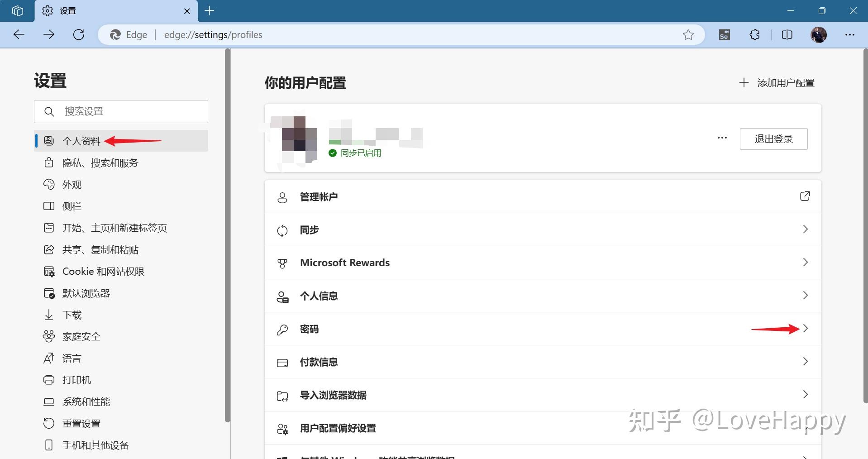The width and height of the screenshot is (868, 459).
Task: Expand 导入浏览器数据 chevron
Action: click(805, 394)
